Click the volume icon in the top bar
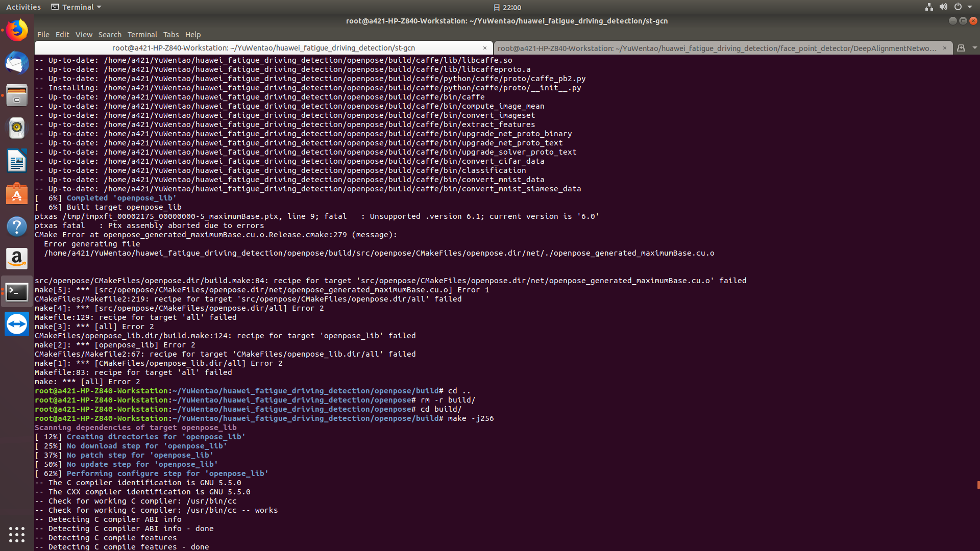 (x=944, y=7)
